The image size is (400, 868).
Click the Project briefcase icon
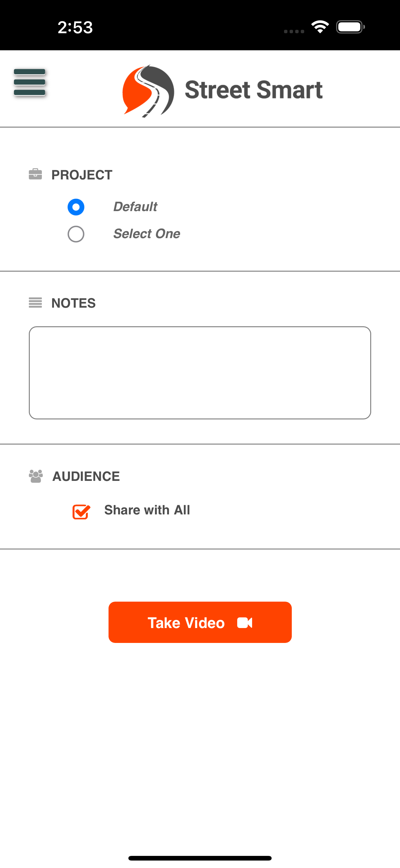pyautogui.click(x=35, y=174)
